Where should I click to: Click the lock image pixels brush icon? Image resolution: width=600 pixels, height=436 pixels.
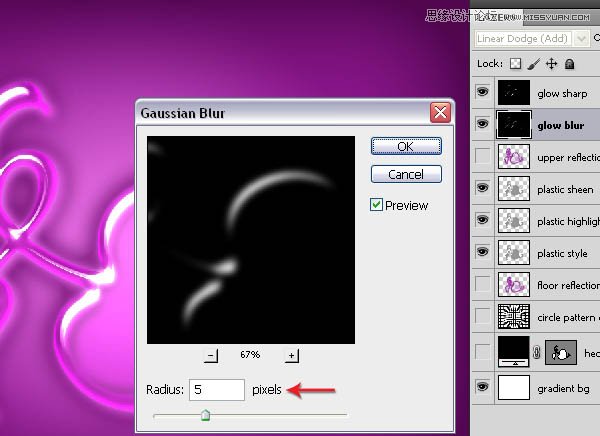coord(534,64)
